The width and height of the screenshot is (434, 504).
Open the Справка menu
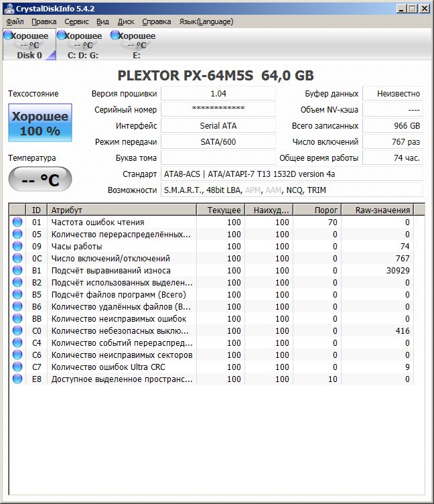click(x=157, y=21)
